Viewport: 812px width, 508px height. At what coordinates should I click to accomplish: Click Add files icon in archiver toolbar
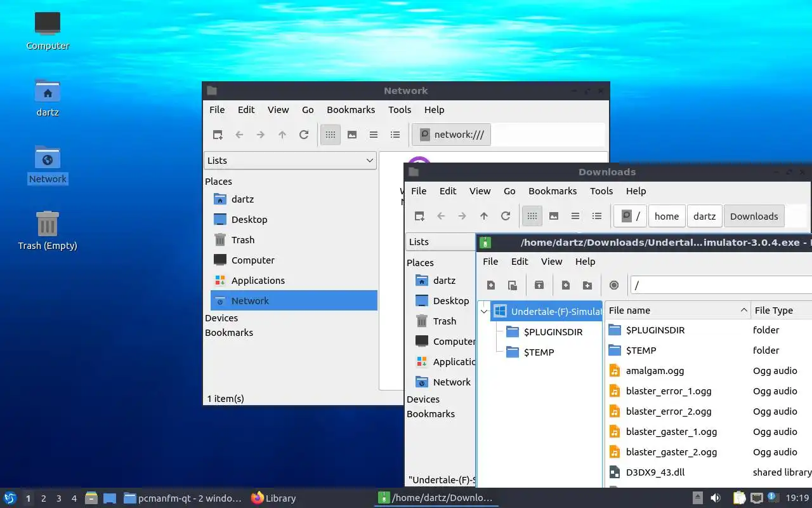click(566, 286)
